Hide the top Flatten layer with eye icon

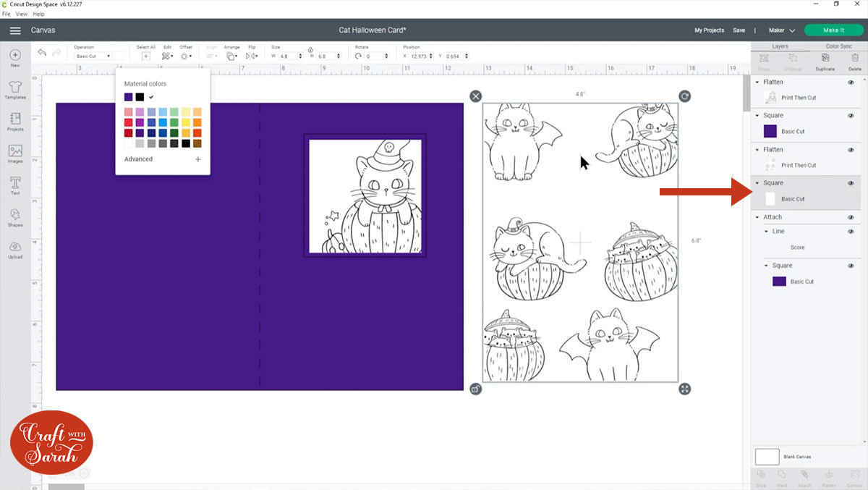(x=851, y=83)
